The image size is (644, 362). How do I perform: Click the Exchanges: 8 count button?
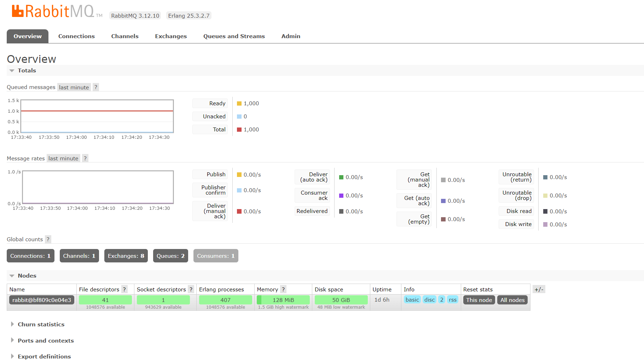coord(126,256)
